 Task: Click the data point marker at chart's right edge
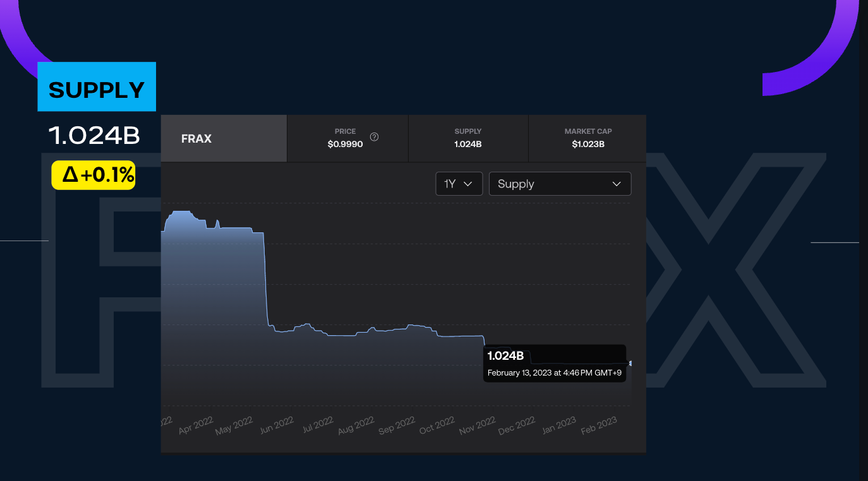[x=630, y=363]
